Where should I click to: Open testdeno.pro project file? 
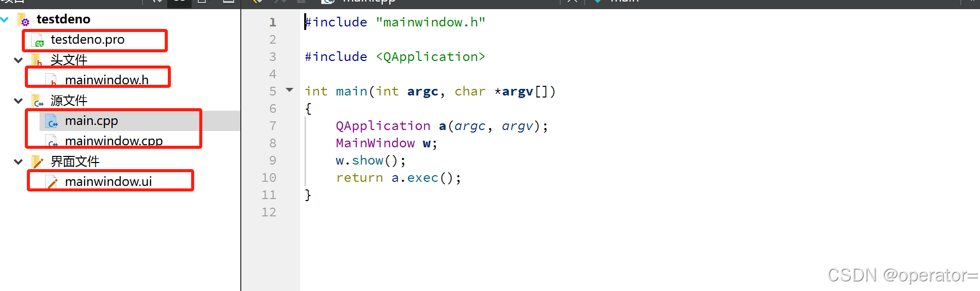point(87,40)
